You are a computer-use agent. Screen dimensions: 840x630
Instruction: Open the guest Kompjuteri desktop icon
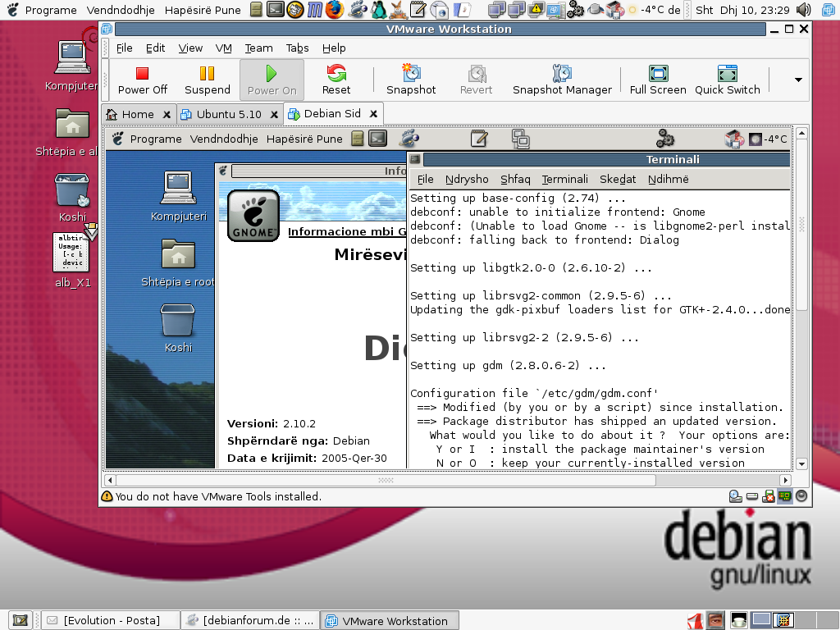pos(178,196)
